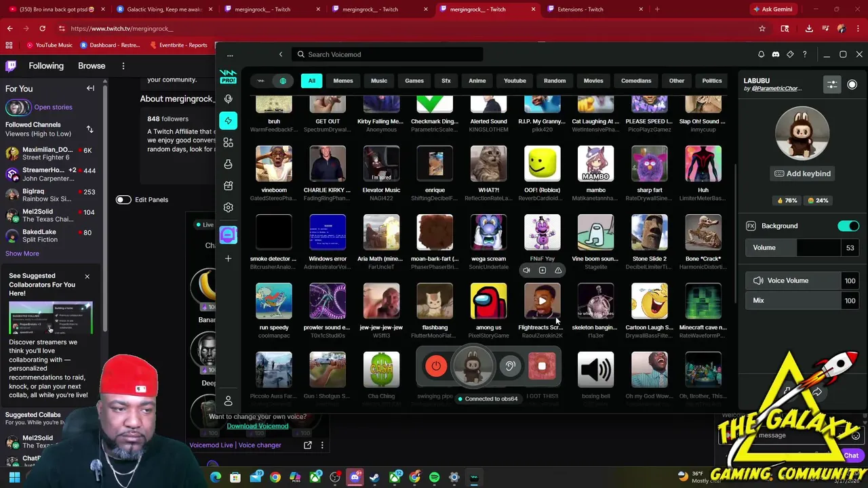Play the among us sound thumbnail
868x488 pixels.
pos(488,301)
